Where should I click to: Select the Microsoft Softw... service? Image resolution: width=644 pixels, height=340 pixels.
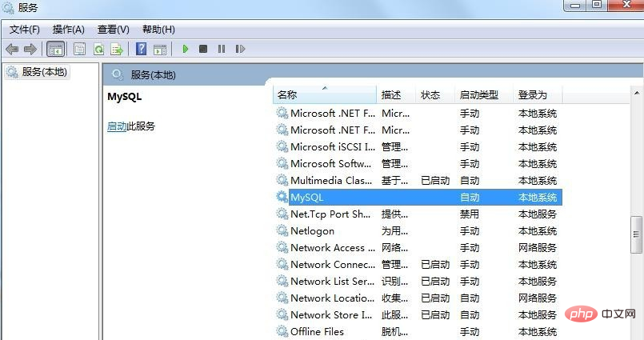tap(418, 164)
